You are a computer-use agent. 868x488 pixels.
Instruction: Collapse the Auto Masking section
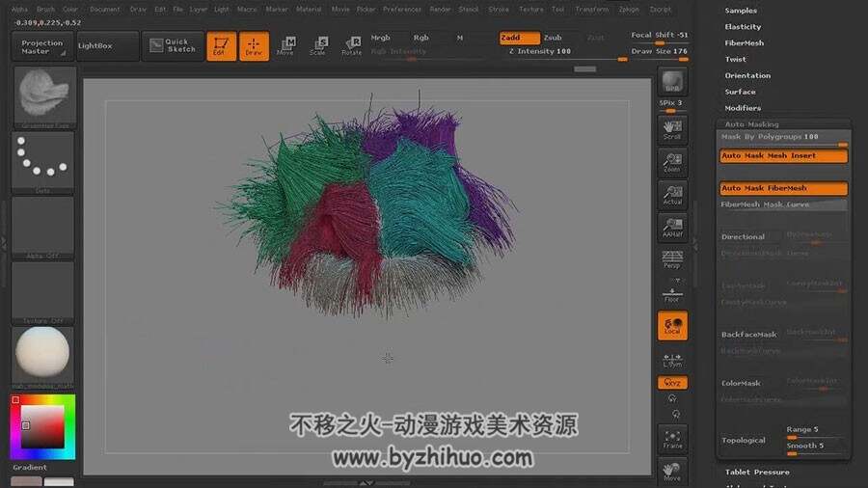tap(751, 124)
